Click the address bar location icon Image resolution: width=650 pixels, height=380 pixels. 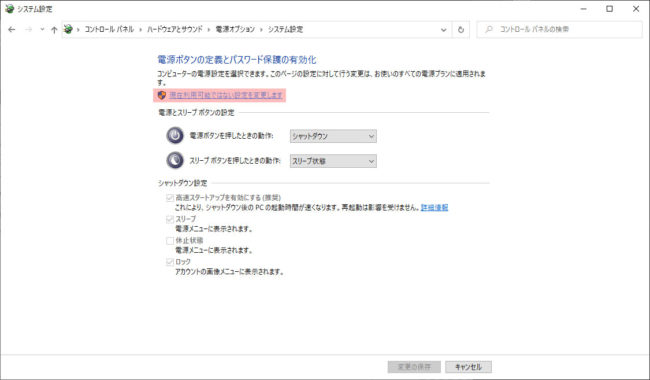[x=68, y=29]
